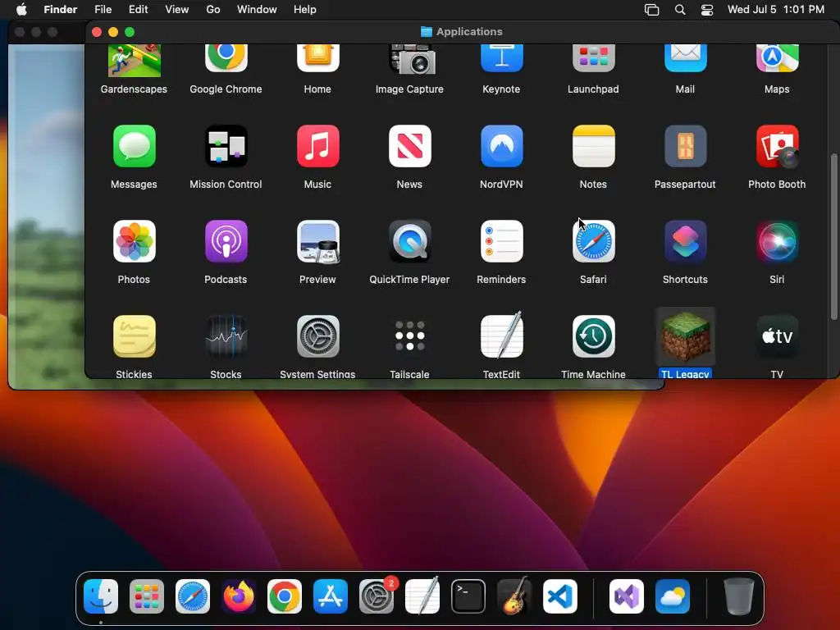Open TextEdit from the Dock

pos(422,596)
